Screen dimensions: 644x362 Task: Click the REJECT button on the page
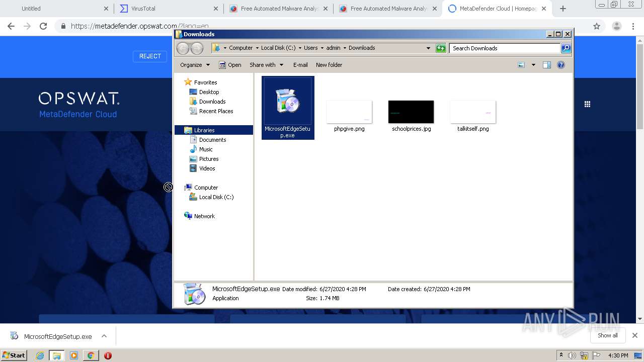pos(150,56)
